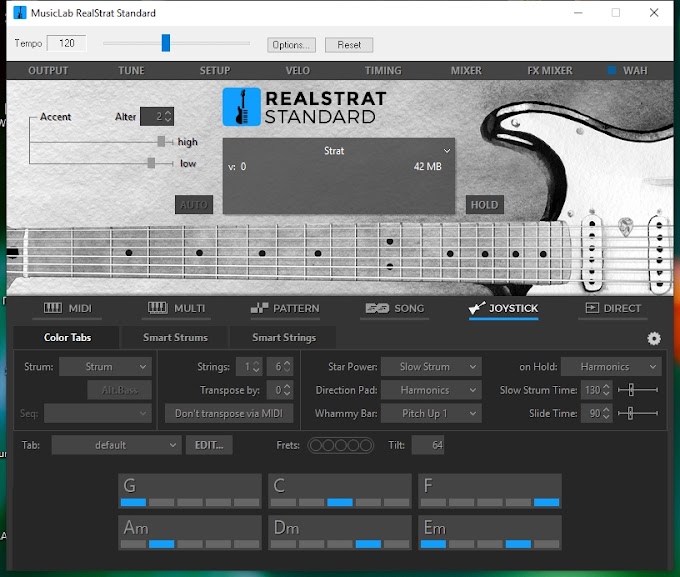This screenshot has width=680, height=577.
Task: Open the FX MIXER menu
Action: coord(550,70)
